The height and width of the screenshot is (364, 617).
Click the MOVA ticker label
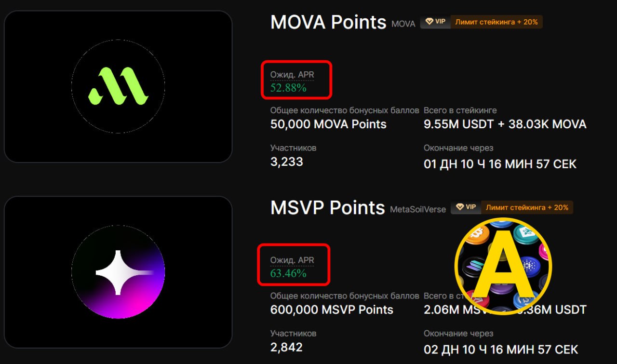403,24
